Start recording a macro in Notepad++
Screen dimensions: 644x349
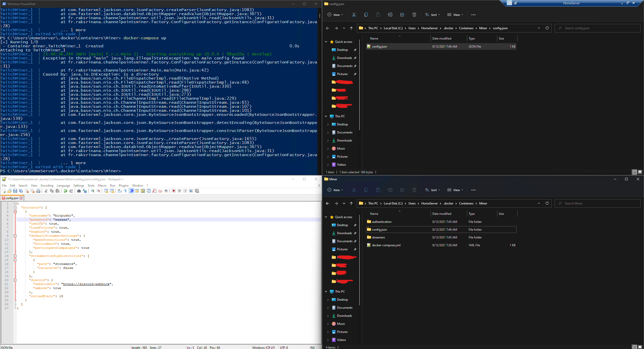[x=173, y=191]
